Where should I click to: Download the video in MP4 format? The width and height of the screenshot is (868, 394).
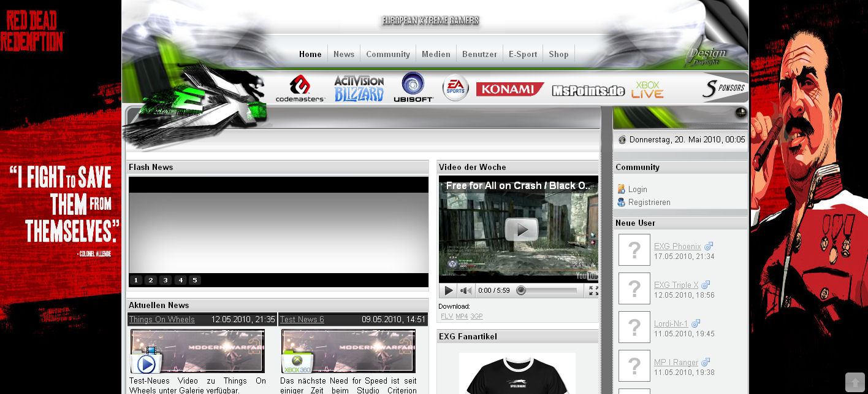(x=462, y=317)
